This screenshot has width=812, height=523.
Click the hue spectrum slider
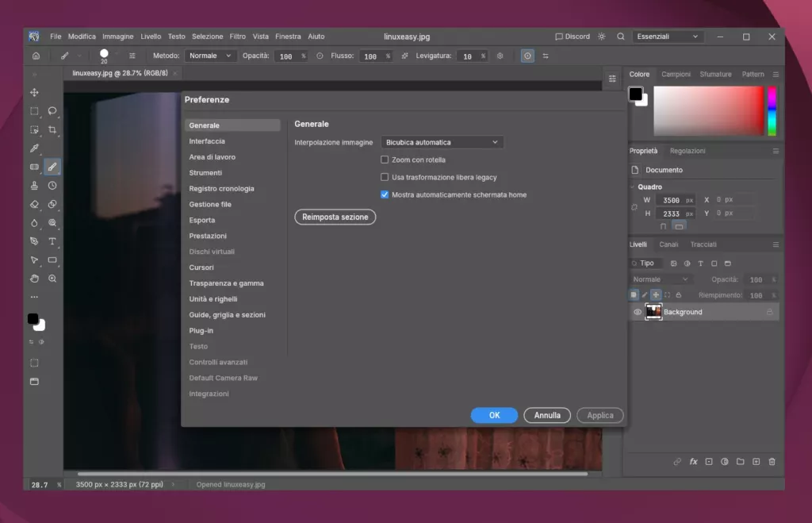(772, 111)
